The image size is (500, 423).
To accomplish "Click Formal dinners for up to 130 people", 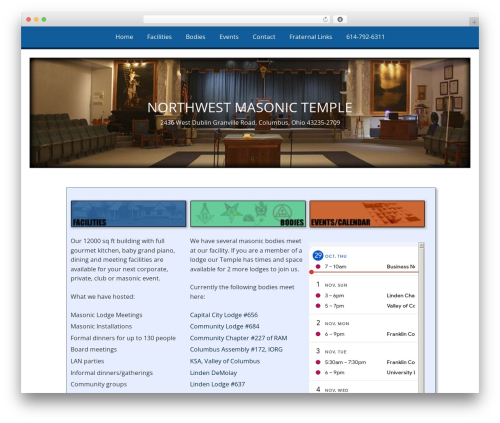I will pos(123,338).
